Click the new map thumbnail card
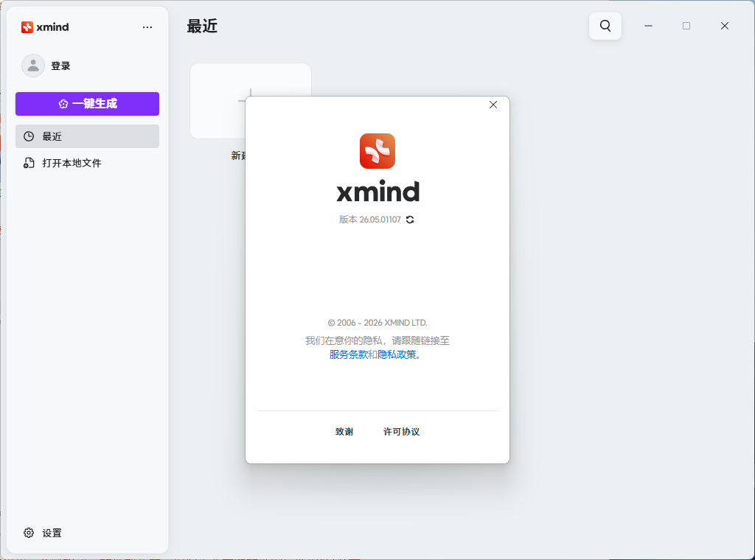The width and height of the screenshot is (755, 560). pos(218,101)
